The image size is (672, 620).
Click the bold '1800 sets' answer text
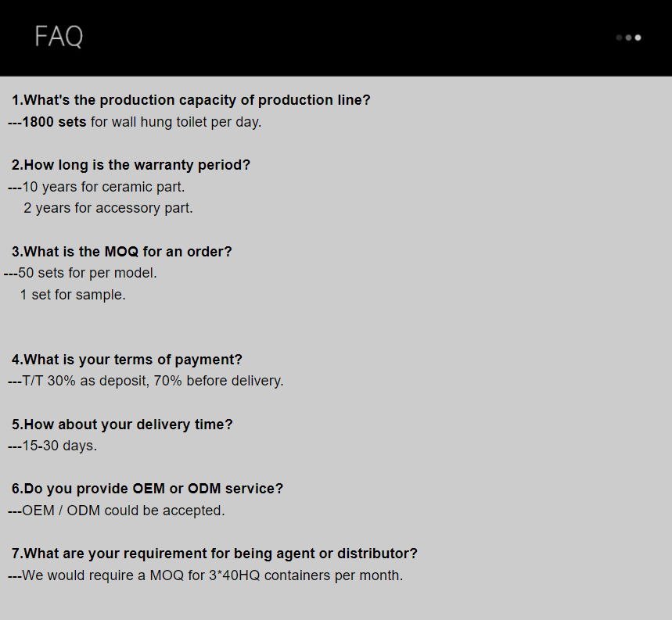click(54, 122)
